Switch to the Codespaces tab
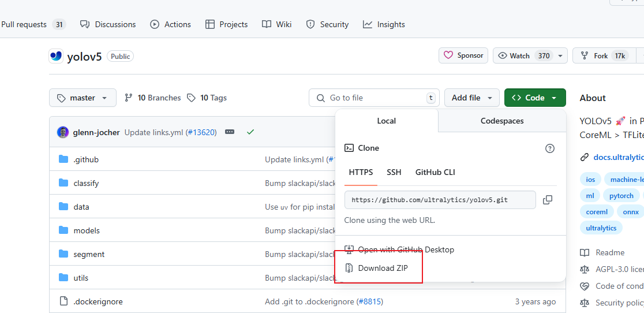Screen dimensions: 644x313 [502, 121]
